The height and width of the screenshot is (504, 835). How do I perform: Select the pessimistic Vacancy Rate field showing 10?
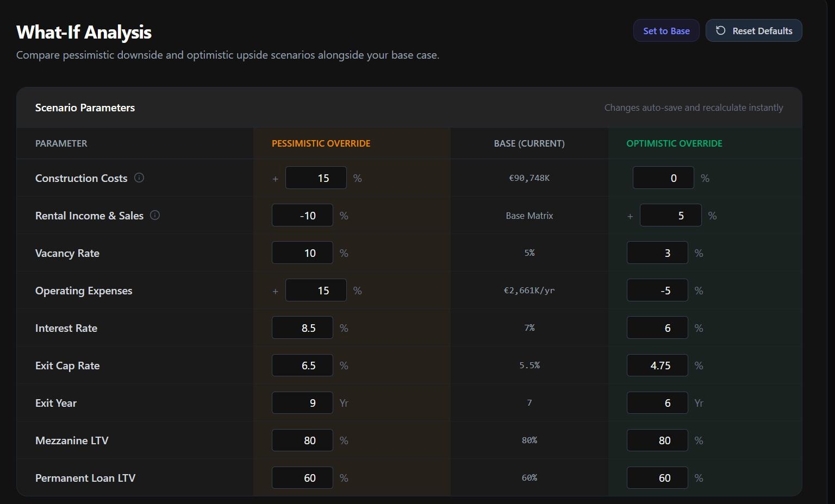(x=302, y=253)
